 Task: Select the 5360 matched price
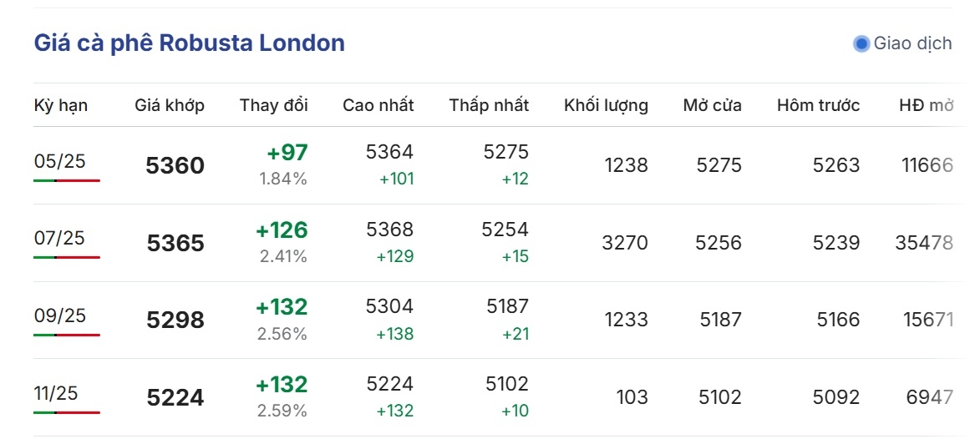point(175,165)
